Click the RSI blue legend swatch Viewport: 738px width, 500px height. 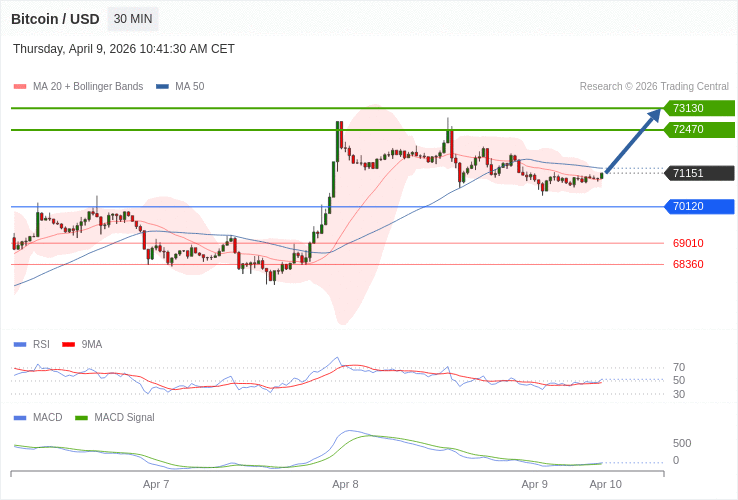[x=20, y=345]
